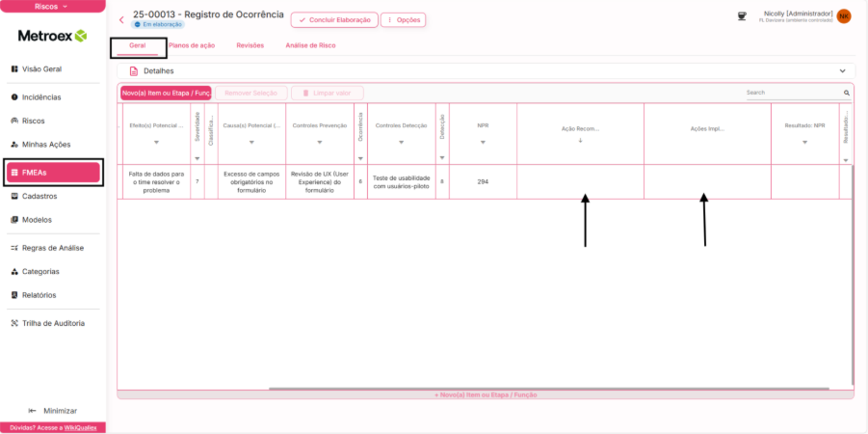The width and height of the screenshot is (868, 434).
Task: Open the WikiQualiex help link
Action: click(83, 427)
